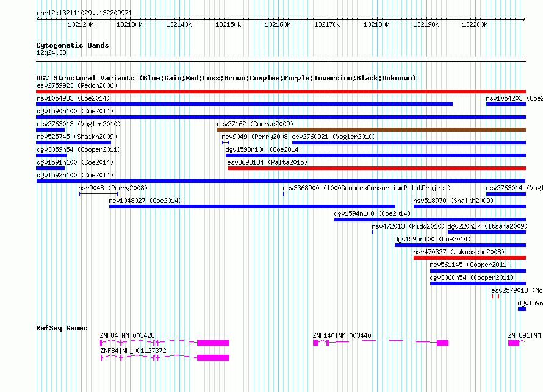The image size is (543, 392).
Task: Click the tiny esv3368900 variant marker
Action: 284,194
